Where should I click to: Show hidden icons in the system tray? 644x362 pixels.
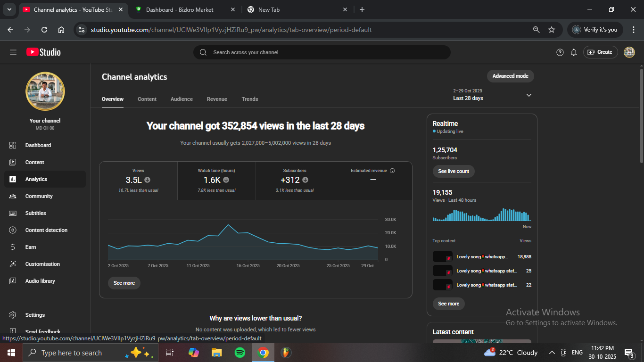click(x=552, y=353)
